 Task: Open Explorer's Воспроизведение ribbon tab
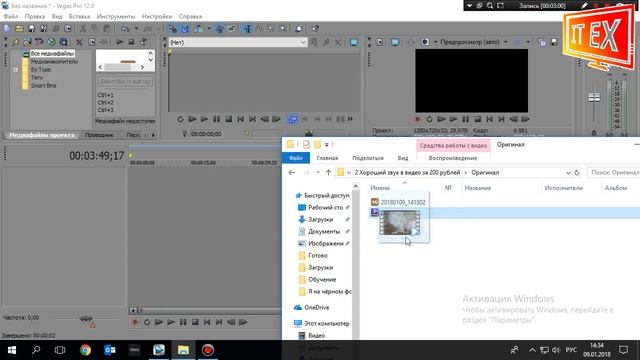tap(453, 158)
